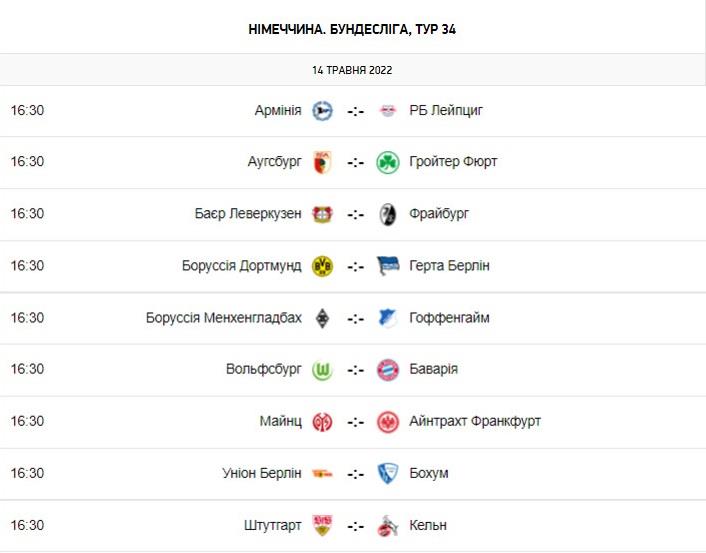Click the Вольфсбург–Баварія score placeholder
The width and height of the screenshot is (706, 553).
355,370
